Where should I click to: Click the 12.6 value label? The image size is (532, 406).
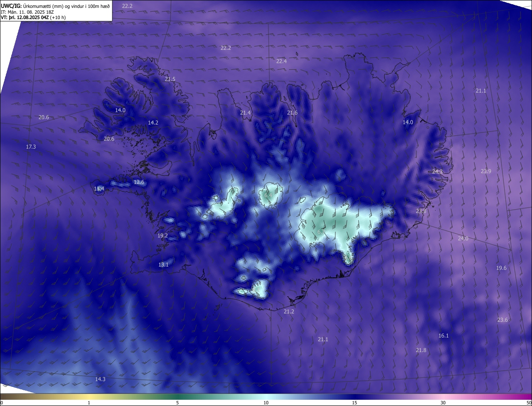click(x=138, y=182)
